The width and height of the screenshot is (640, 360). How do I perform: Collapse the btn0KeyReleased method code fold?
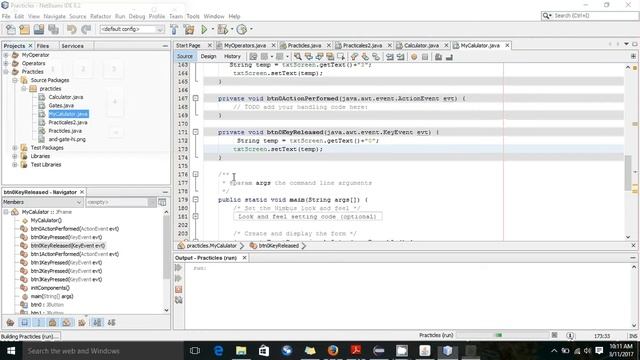click(x=196, y=132)
